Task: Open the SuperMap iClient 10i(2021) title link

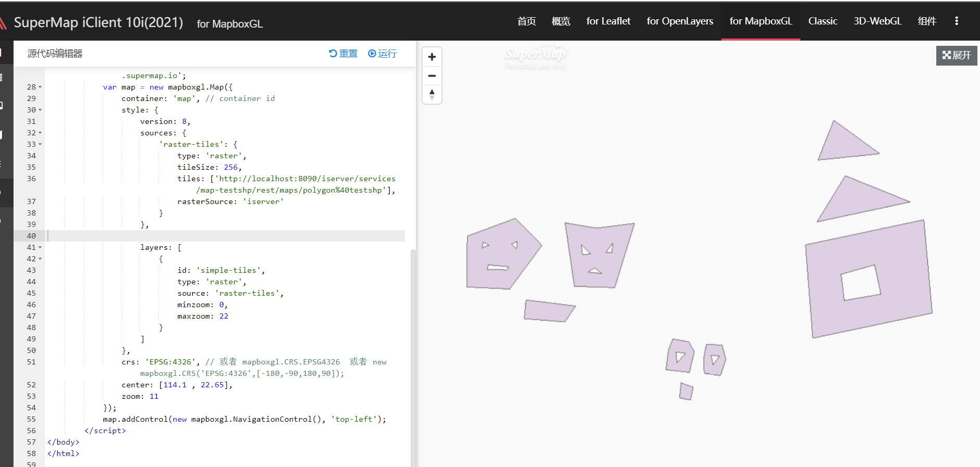Action: click(98, 22)
